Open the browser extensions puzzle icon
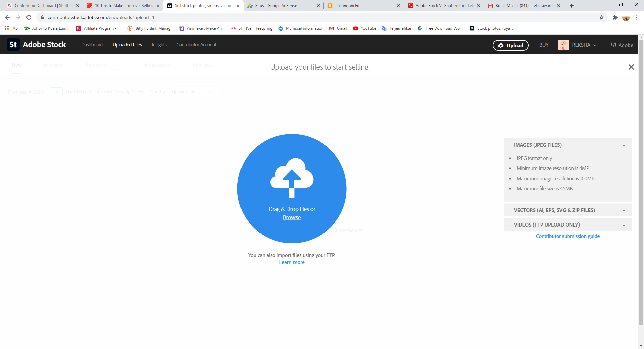This screenshot has height=349, width=644. [x=615, y=17]
